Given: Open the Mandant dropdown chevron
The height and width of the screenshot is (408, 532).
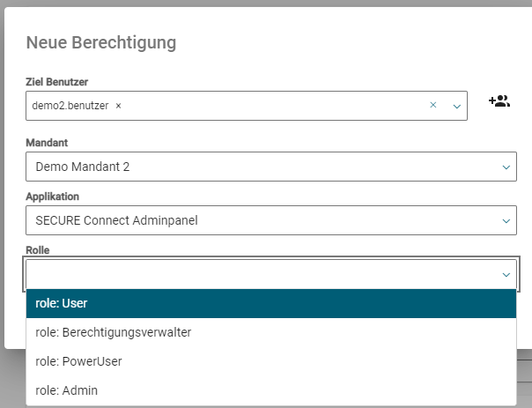Looking at the screenshot, I should (x=506, y=167).
